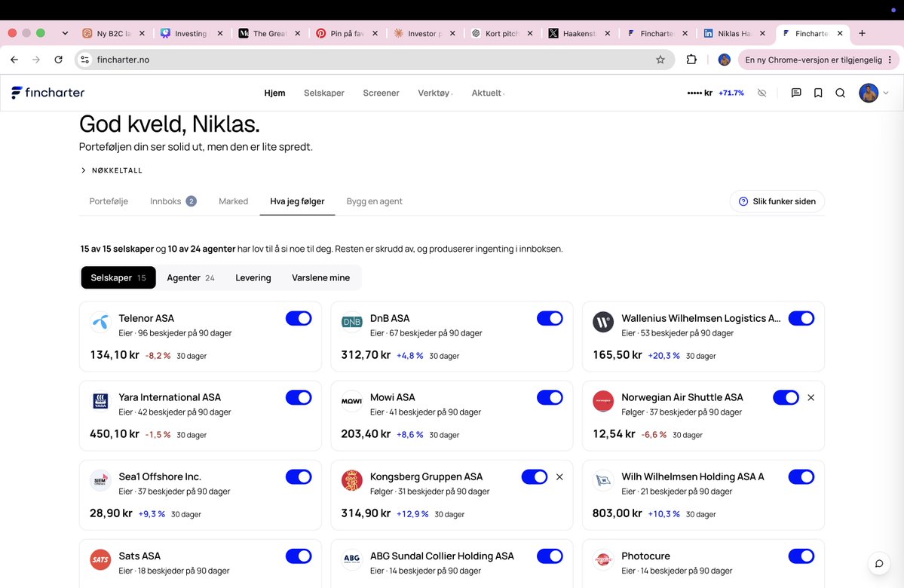Open the Verktøy dropdown menu

point(435,93)
